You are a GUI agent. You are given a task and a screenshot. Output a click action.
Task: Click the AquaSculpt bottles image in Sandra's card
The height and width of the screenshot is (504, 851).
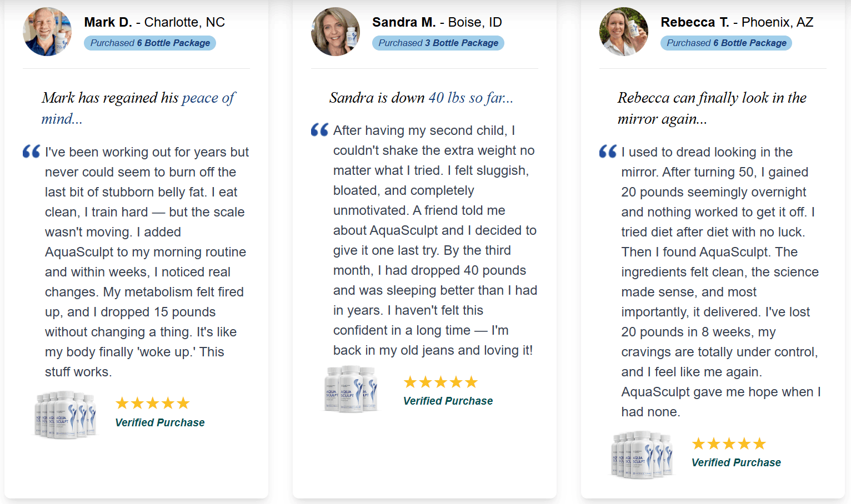(x=351, y=389)
